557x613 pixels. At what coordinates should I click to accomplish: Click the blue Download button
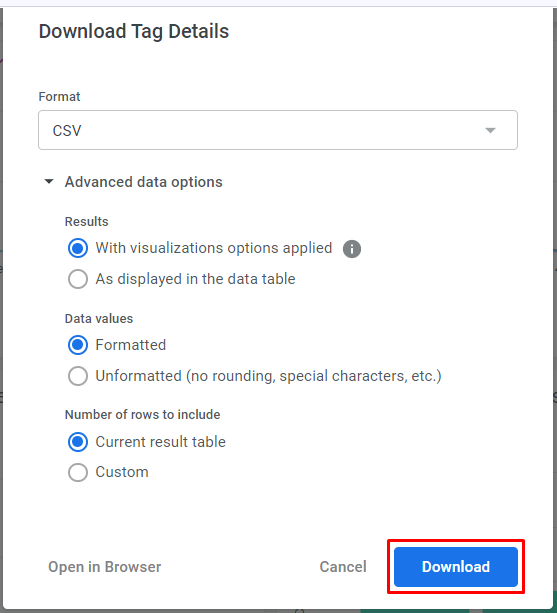coord(456,567)
